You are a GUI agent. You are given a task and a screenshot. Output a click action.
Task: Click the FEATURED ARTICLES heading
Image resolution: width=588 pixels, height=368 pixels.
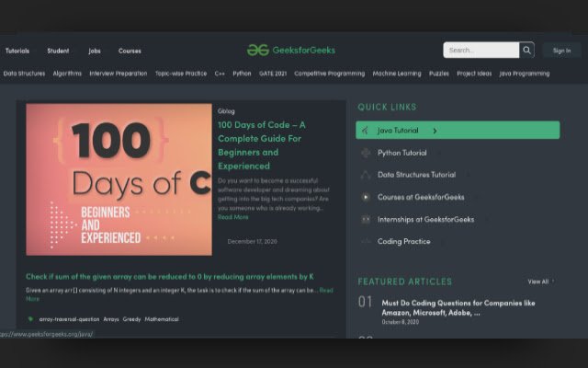pos(405,282)
